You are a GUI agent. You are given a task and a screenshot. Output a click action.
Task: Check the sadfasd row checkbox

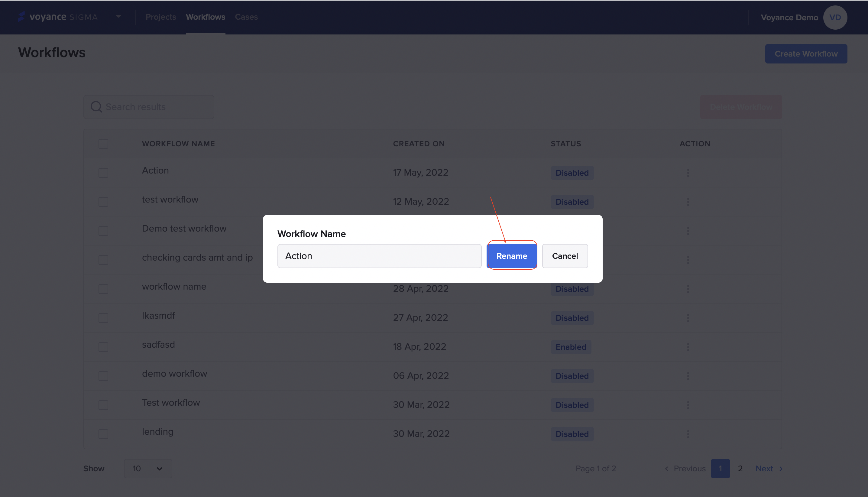click(x=103, y=347)
